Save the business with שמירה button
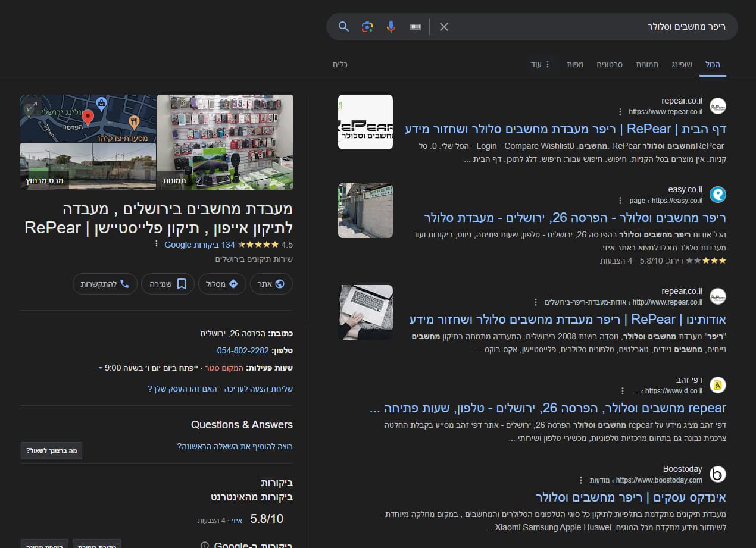 point(165,284)
